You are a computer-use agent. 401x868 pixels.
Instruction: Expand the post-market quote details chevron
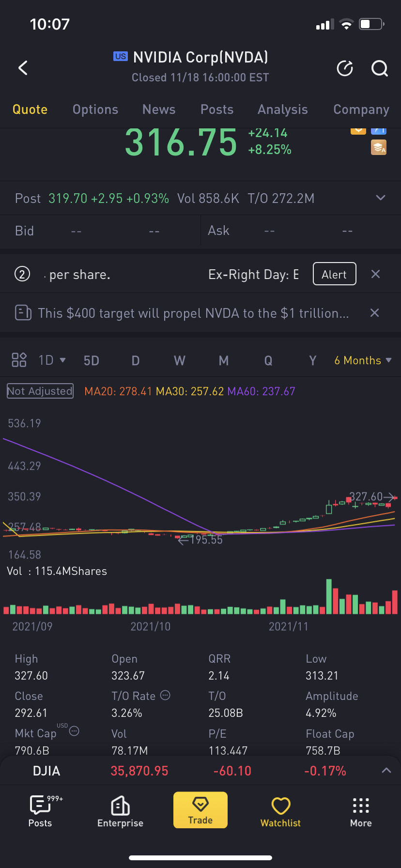pos(381,198)
